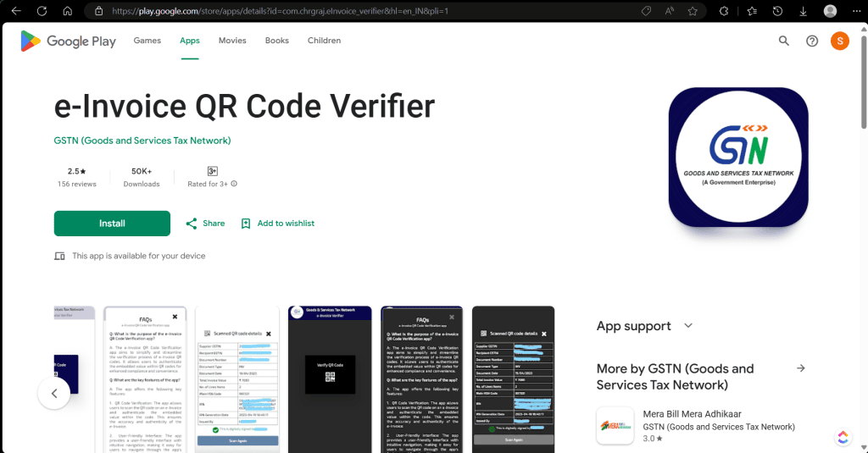Open light-theme FAQs screenshot
The image size is (868, 453).
click(145, 379)
